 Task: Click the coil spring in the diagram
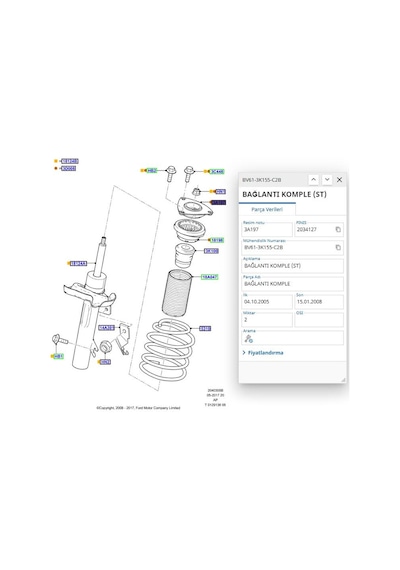(x=168, y=350)
